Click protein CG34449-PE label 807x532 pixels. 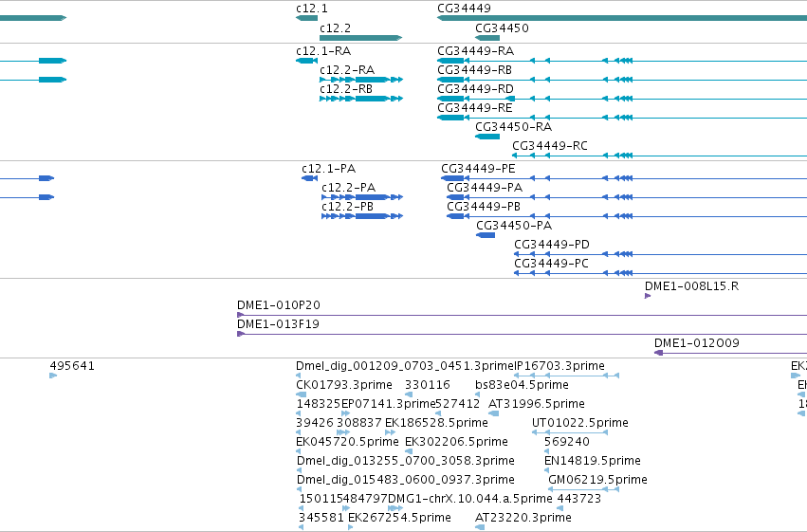478,169
